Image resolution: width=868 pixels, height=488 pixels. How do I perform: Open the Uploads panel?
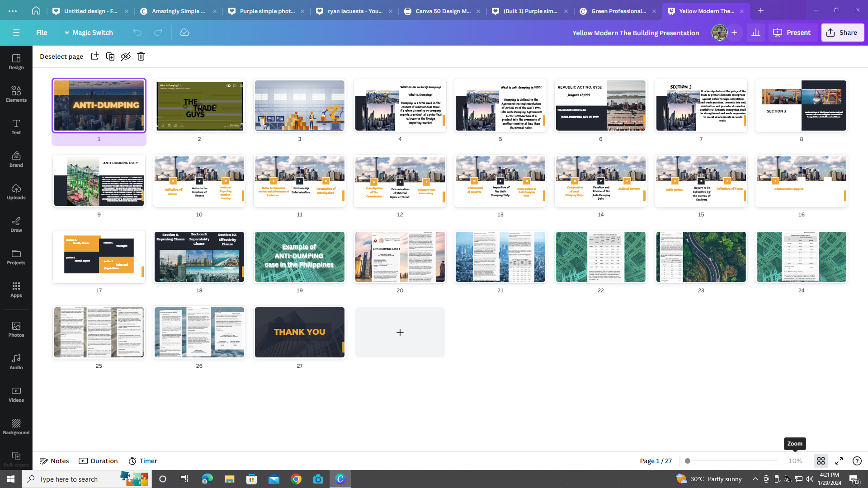click(16, 192)
